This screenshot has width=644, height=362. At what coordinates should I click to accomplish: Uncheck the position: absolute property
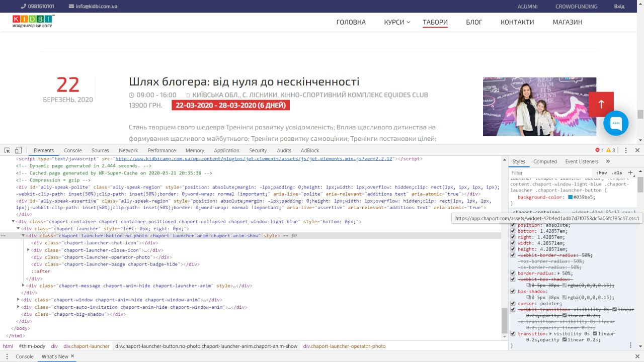513,225
